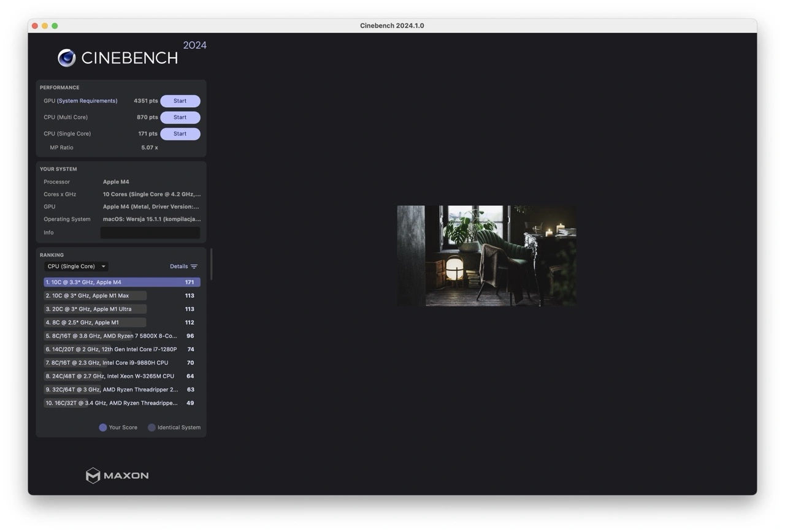
Task: Click the Single Core score 171 pts
Action: (x=148, y=134)
